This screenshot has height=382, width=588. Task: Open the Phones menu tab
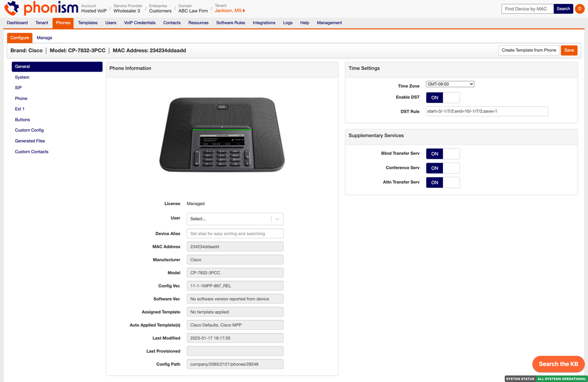click(63, 23)
